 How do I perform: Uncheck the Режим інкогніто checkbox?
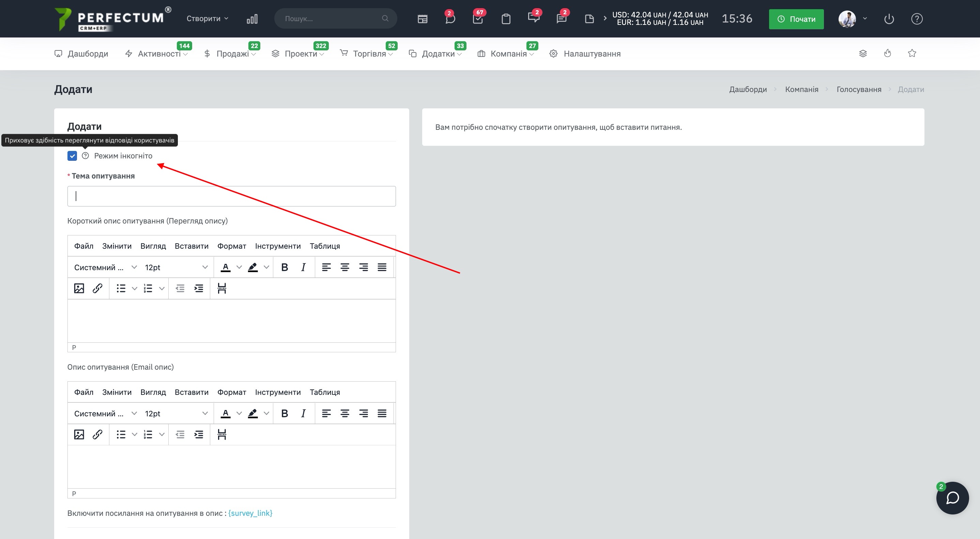point(72,156)
